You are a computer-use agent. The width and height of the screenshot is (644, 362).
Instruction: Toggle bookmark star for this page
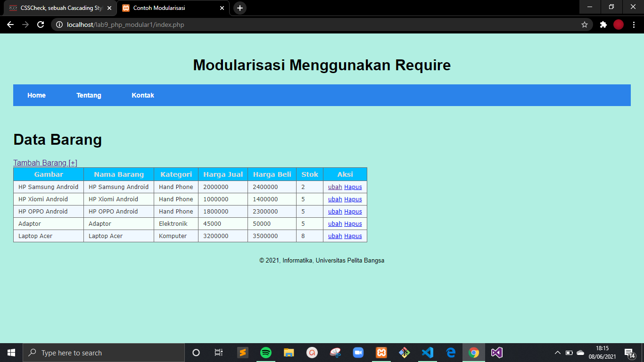tap(585, 25)
